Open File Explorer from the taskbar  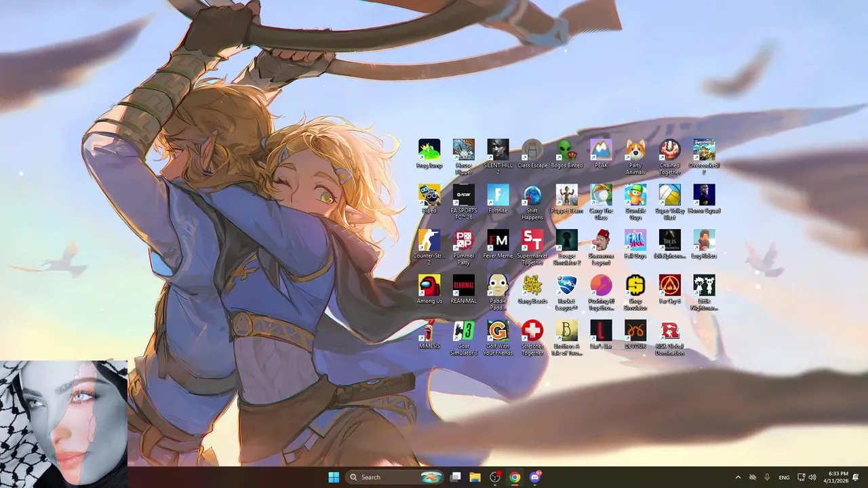tap(475, 477)
